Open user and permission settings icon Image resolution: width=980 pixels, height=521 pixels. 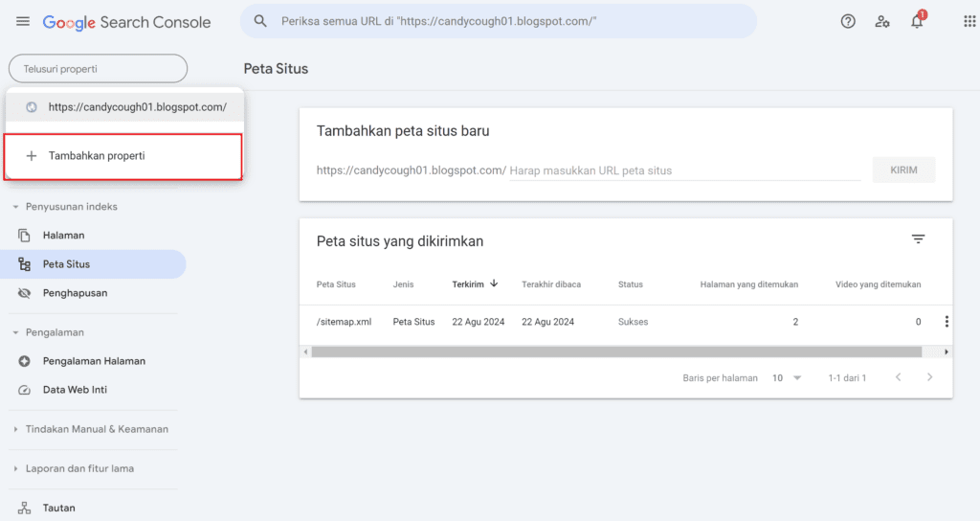[881, 21]
